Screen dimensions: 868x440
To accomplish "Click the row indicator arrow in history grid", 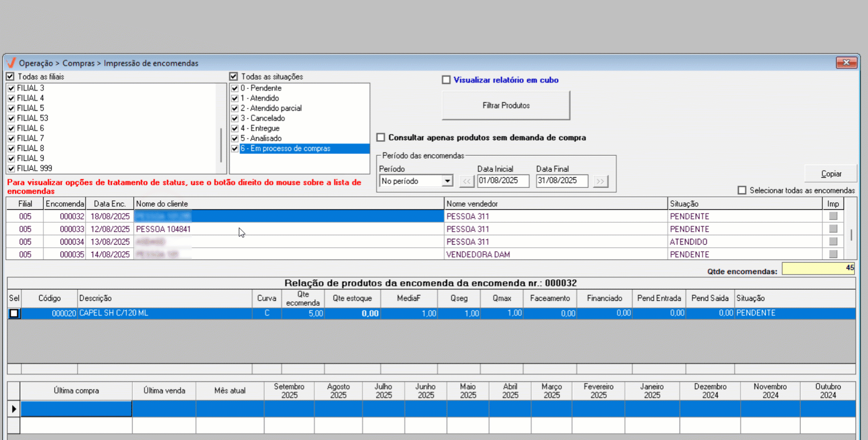I will (14, 409).
